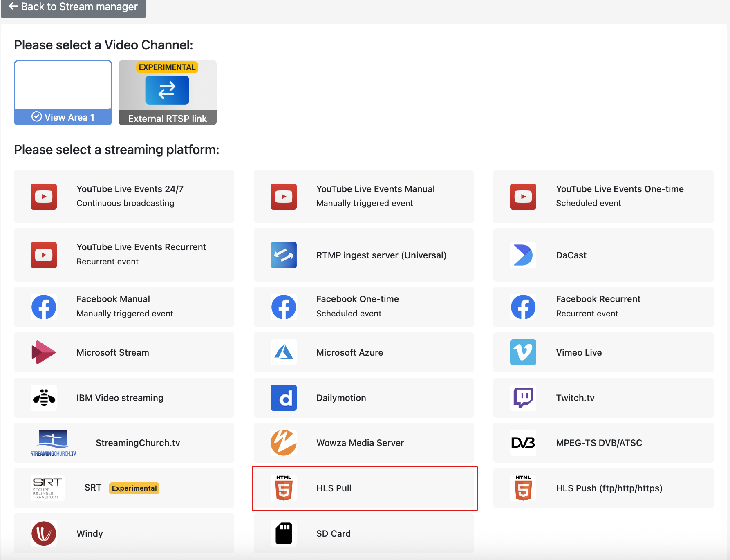Click the Windy logo icon
Image resolution: width=730 pixels, height=560 pixels.
click(x=44, y=533)
